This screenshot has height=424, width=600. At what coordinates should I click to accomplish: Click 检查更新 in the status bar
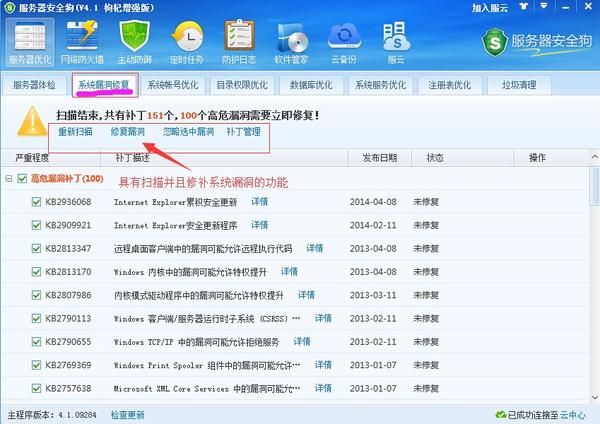(x=127, y=415)
